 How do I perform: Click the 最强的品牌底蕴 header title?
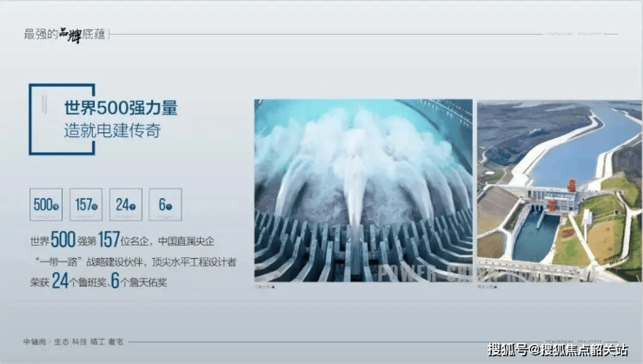click(65, 35)
